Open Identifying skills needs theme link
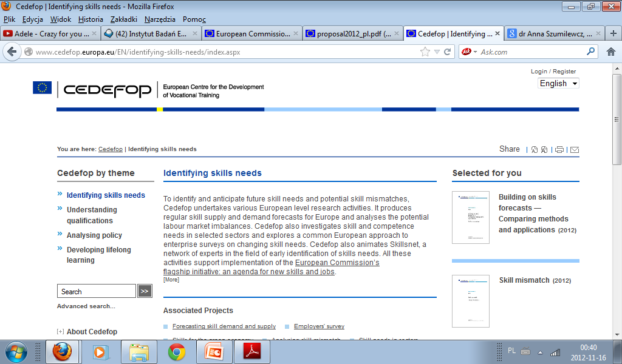 pos(106,195)
